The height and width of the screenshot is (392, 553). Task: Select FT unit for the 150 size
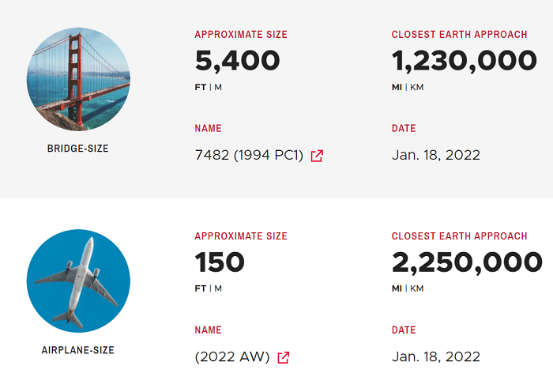click(201, 288)
